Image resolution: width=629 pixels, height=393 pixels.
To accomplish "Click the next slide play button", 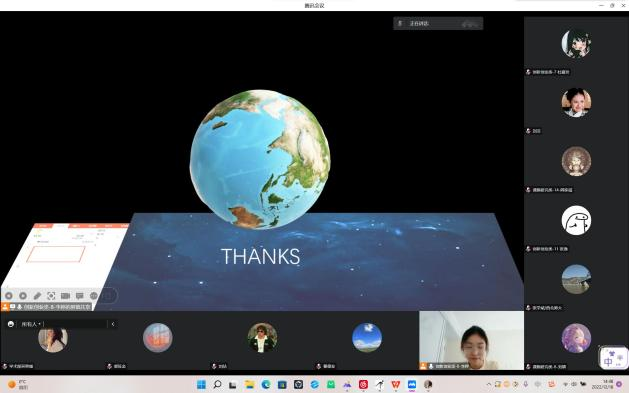I will (23, 296).
